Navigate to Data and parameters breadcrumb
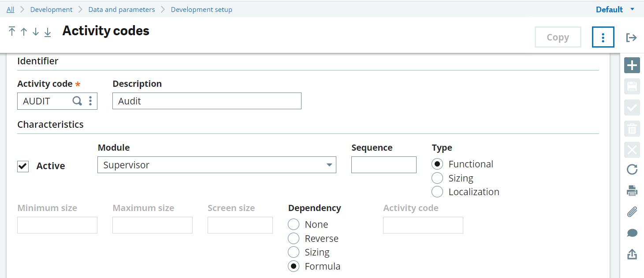 [x=122, y=9]
